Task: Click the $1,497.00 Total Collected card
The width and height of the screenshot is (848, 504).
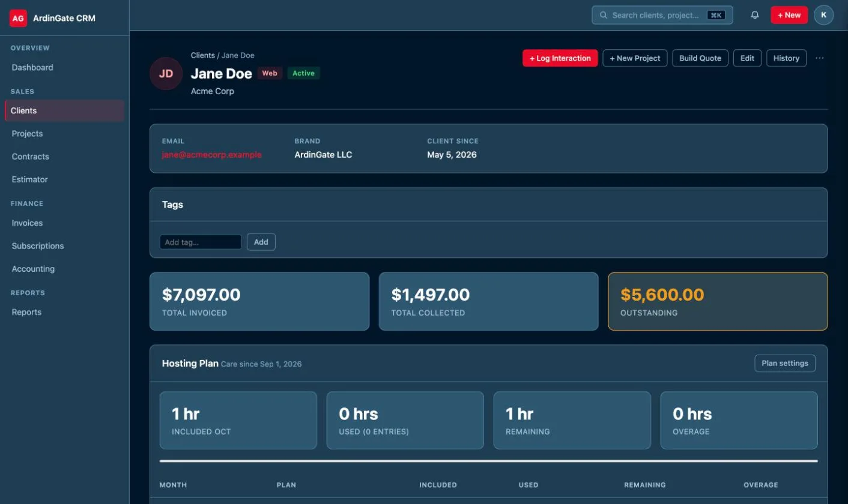Action: click(489, 301)
